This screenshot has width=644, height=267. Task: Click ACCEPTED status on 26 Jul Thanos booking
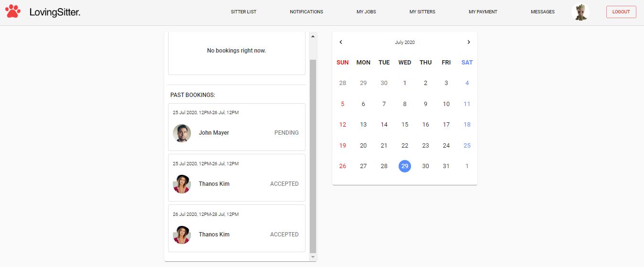pos(285,234)
